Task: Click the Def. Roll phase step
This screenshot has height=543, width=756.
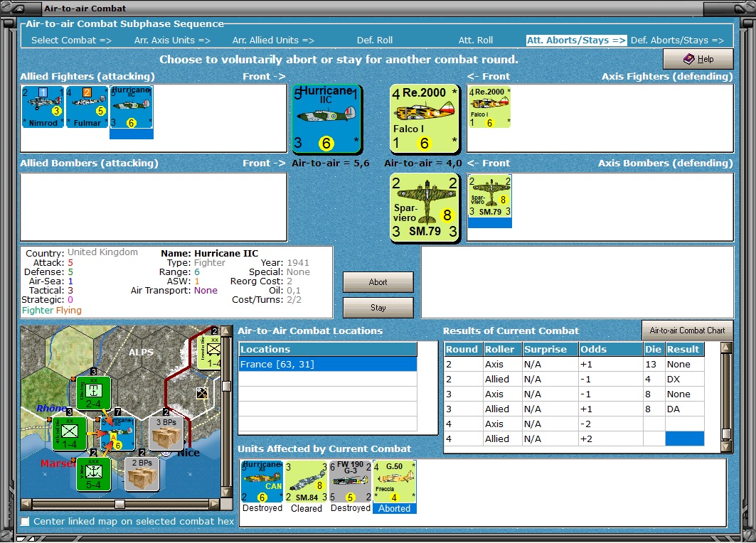Action: click(375, 41)
